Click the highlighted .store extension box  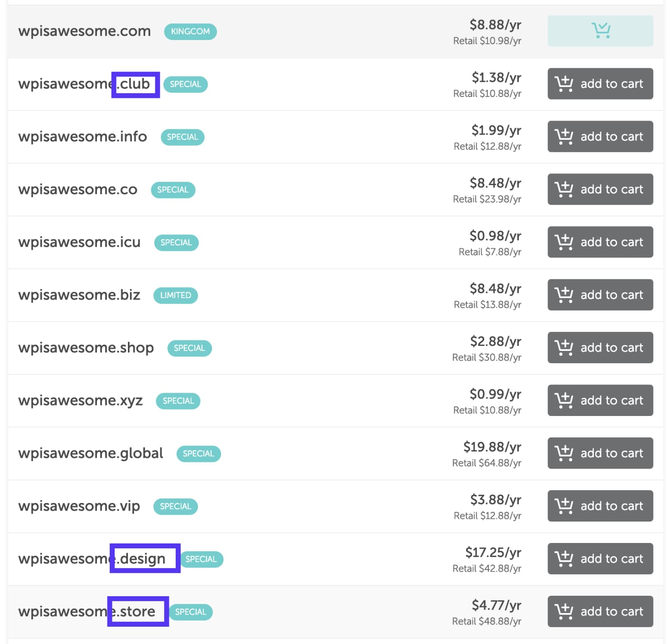[x=137, y=611]
